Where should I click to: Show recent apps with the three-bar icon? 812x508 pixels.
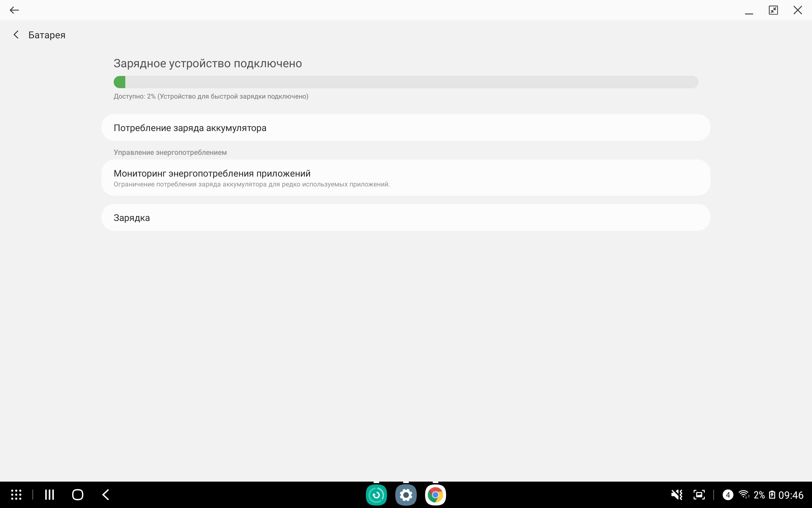pos(50,495)
